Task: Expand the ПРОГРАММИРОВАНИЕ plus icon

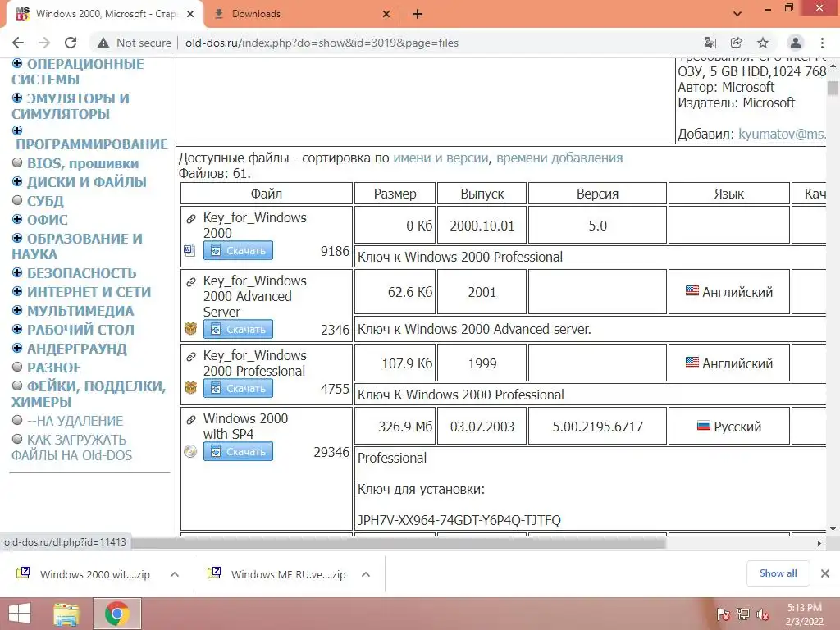Action: point(17,130)
